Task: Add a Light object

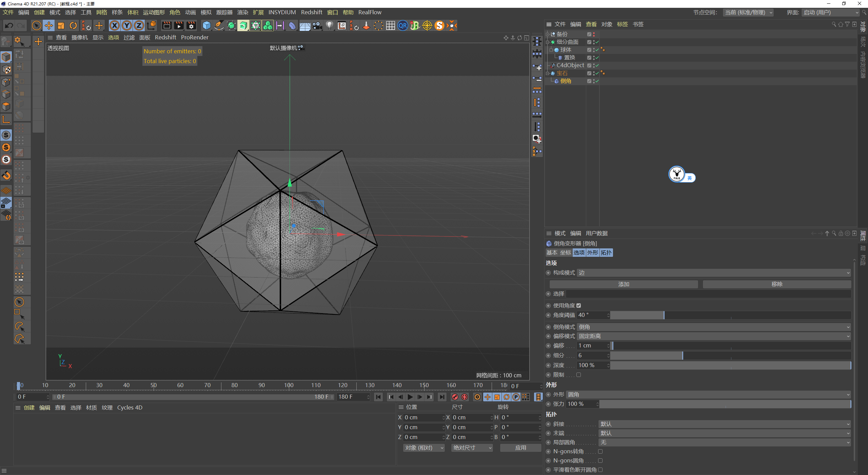Action: 329,25
